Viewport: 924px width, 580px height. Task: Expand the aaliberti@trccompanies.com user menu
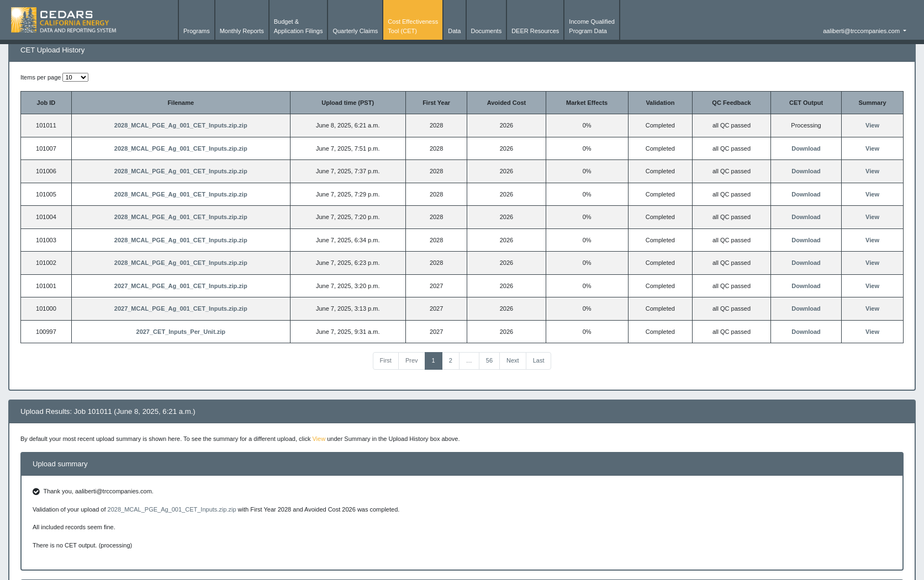click(864, 31)
